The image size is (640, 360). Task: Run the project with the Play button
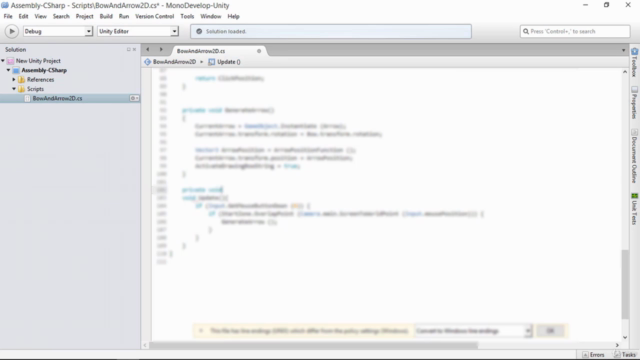coord(11,31)
